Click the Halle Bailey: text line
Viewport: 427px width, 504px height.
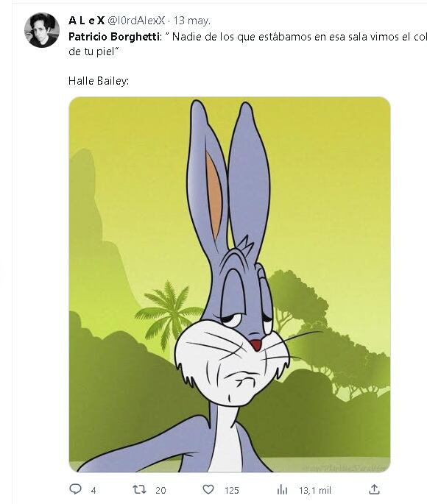(x=99, y=81)
